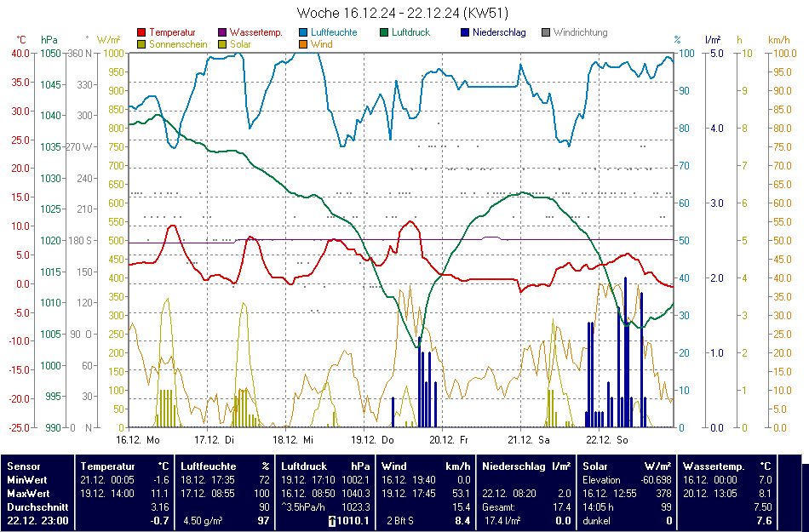This screenshot has width=809, height=532.
Task: Click the Niederschlag column header in table
Action: point(514,466)
